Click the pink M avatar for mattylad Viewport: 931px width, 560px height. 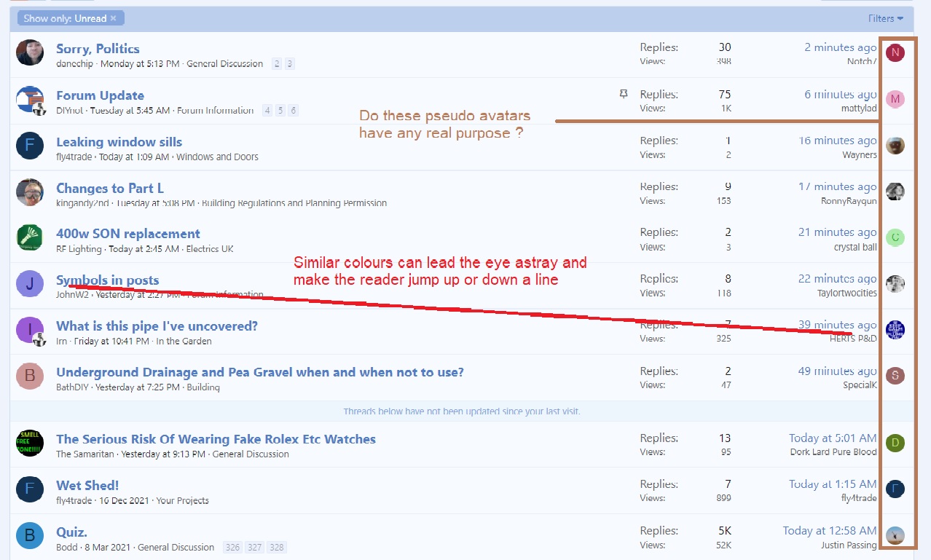pyautogui.click(x=895, y=99)
